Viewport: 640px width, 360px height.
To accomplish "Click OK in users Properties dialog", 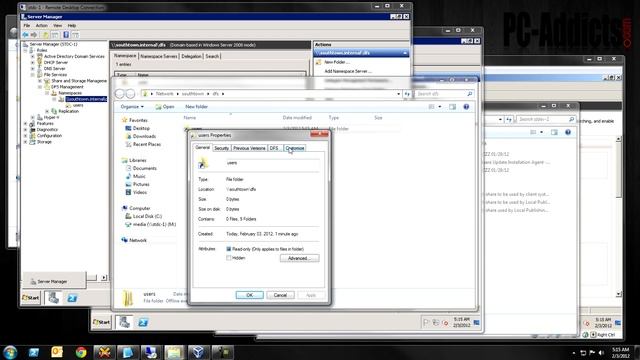I will click(249, 295).
